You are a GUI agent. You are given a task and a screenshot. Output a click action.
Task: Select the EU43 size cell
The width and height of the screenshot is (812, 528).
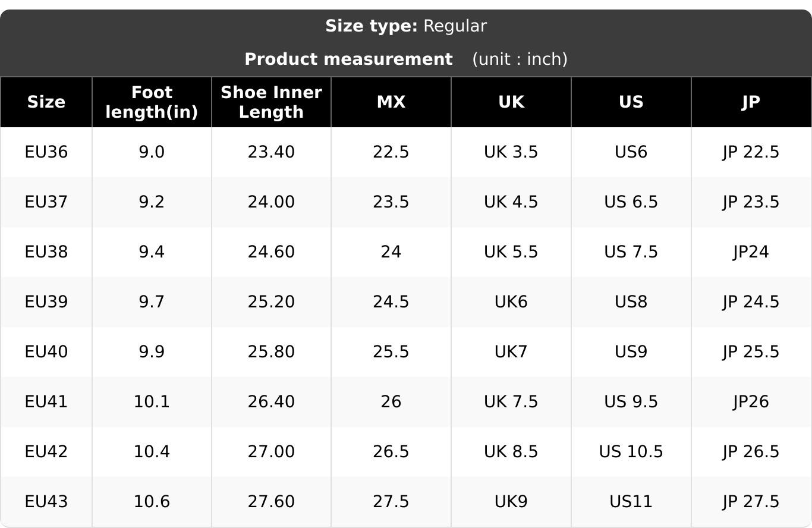point(46,502)
